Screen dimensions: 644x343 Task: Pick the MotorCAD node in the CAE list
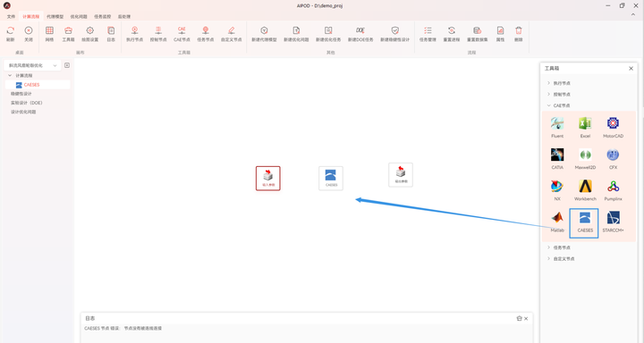[x=614, y=123]
